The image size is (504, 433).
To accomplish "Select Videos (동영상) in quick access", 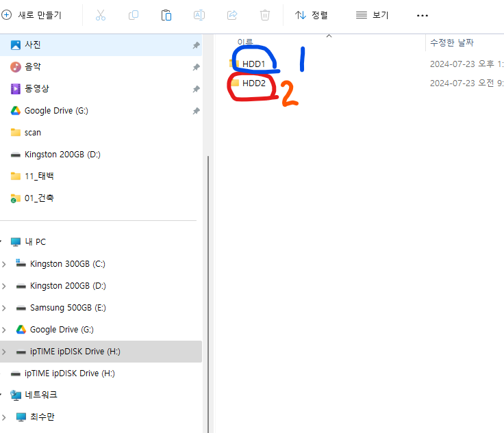I will pos(101,89).
